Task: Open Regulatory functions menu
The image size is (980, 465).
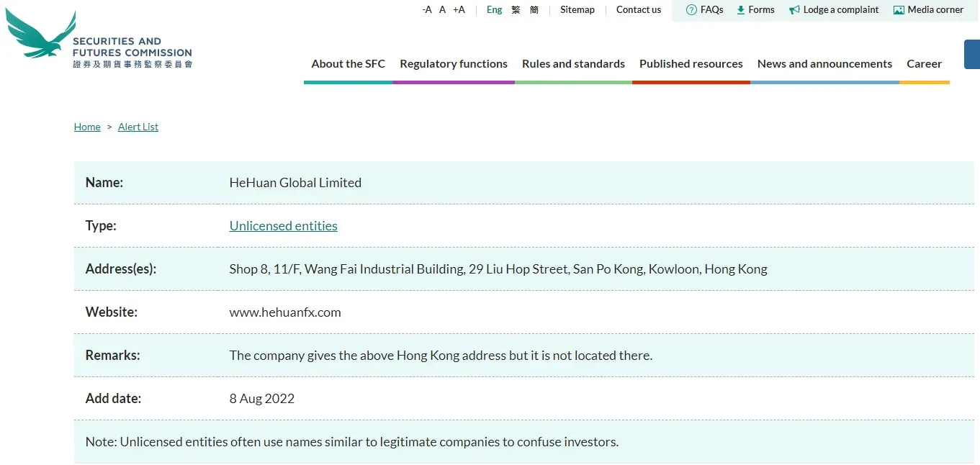Action: 454,64
